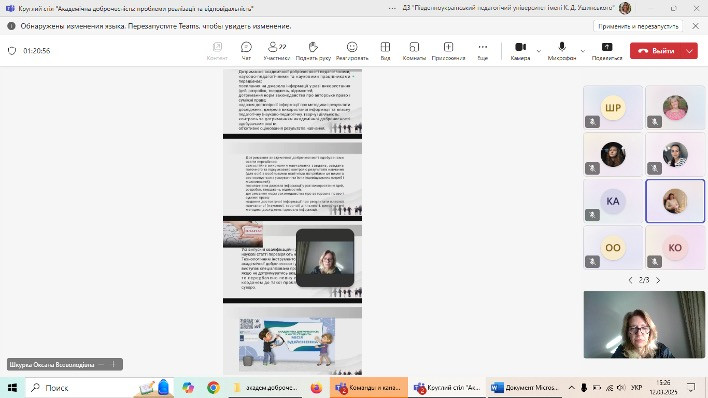Viewport: 708px width, 398px height.
Task: Expand the leave options arrow
Action: [690, 51]
